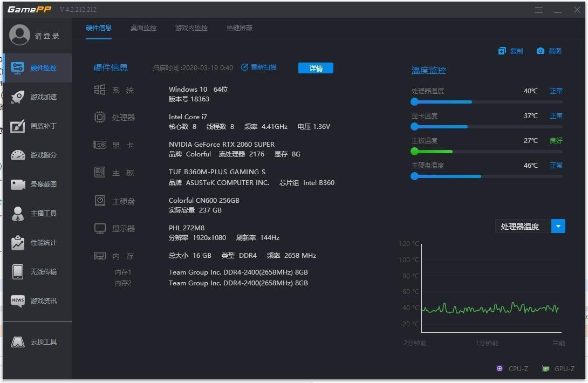Expand the 处理器温度 dropdown arrow
This screenshot has width=588, height=383.
[558, 226]
